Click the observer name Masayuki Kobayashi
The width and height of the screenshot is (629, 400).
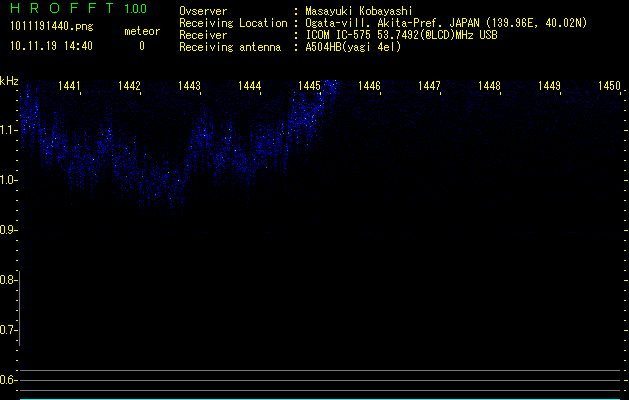pos(359,11)
